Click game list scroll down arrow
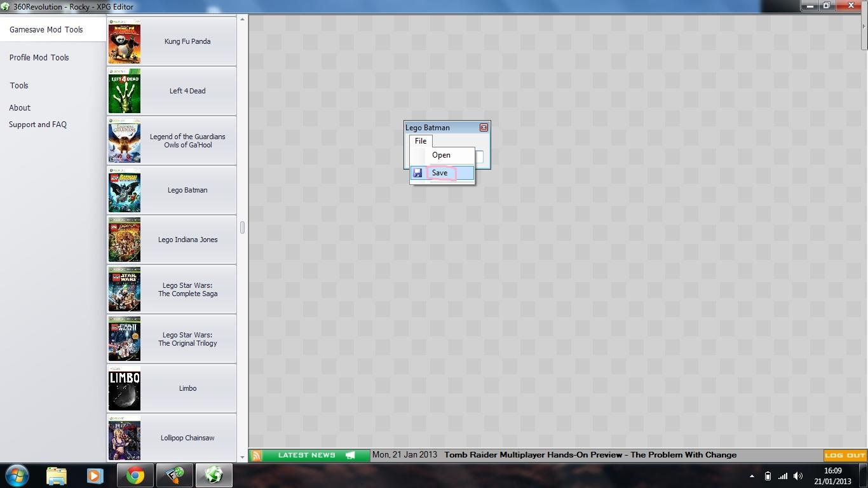Screen dimensions: 868x488 point(242,456)
